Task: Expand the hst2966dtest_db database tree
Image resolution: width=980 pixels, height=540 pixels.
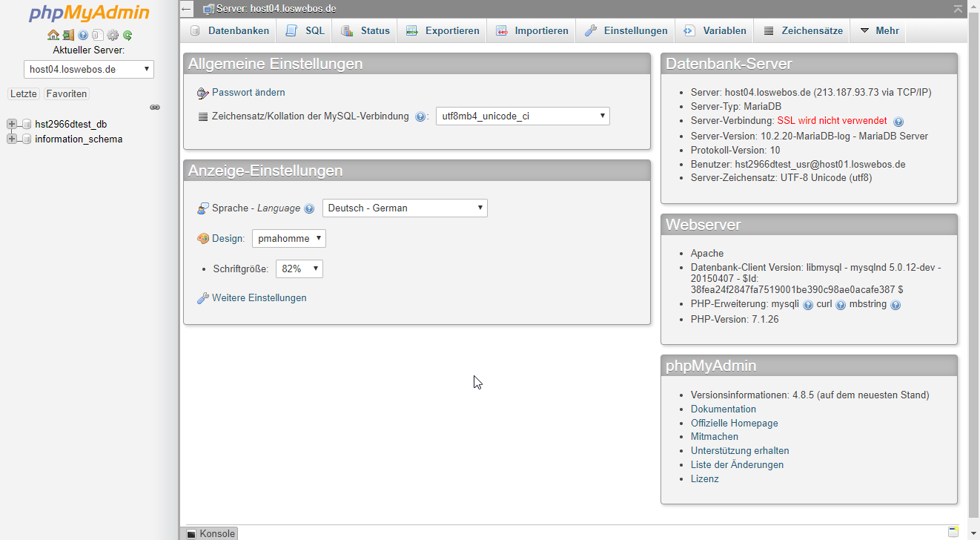Action: pos(12,124)
